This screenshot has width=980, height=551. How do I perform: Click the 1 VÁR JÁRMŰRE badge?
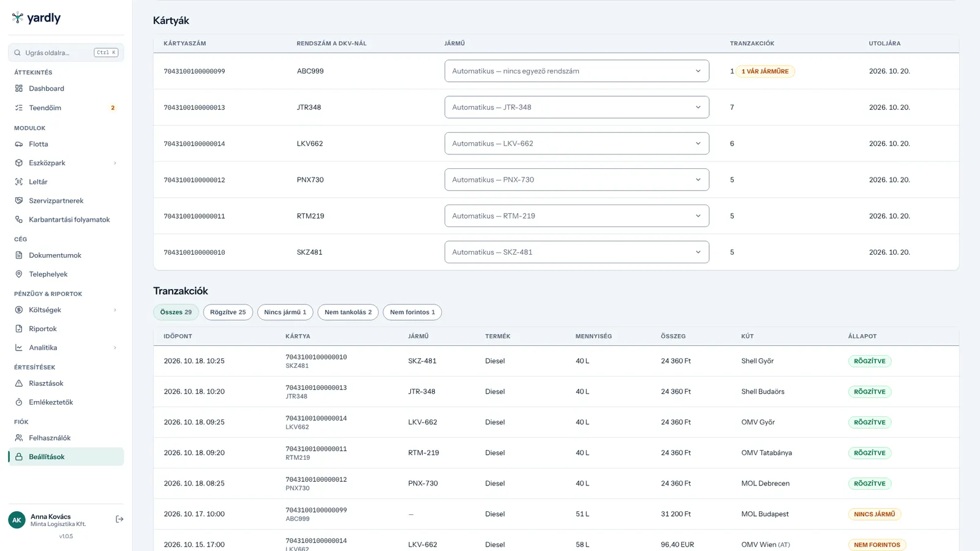pyautogui.click(x=765, y=71)
